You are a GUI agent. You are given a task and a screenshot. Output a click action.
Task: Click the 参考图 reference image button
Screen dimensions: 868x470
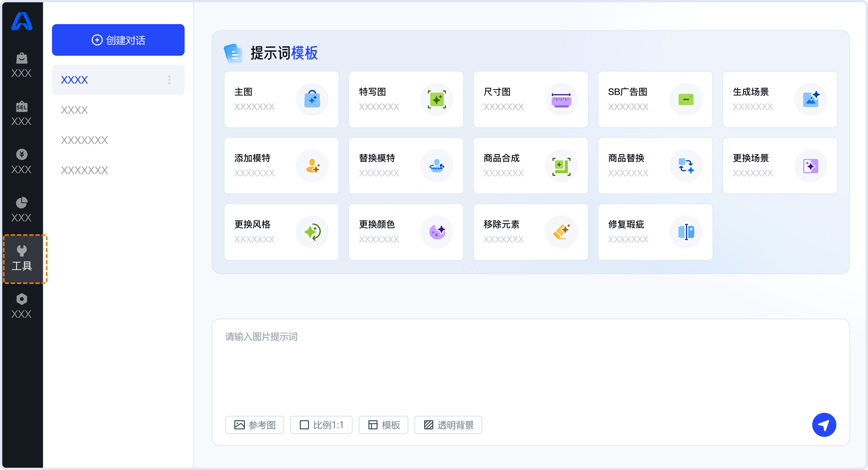[254, 425]
